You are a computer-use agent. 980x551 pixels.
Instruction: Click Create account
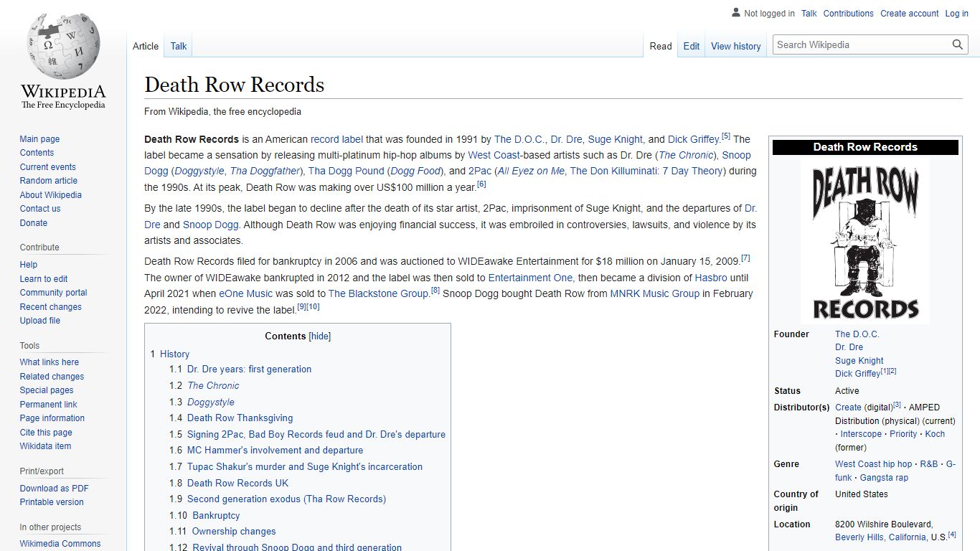click(910, 14)
